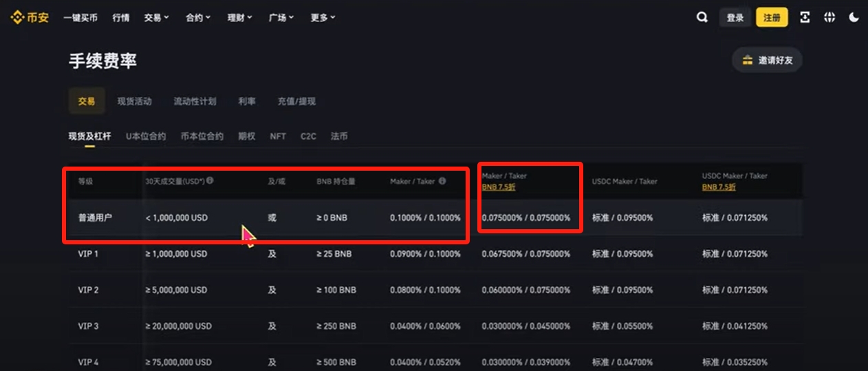Click the ≥ 20,000,000 USD volume cell

tap(178, 326)
